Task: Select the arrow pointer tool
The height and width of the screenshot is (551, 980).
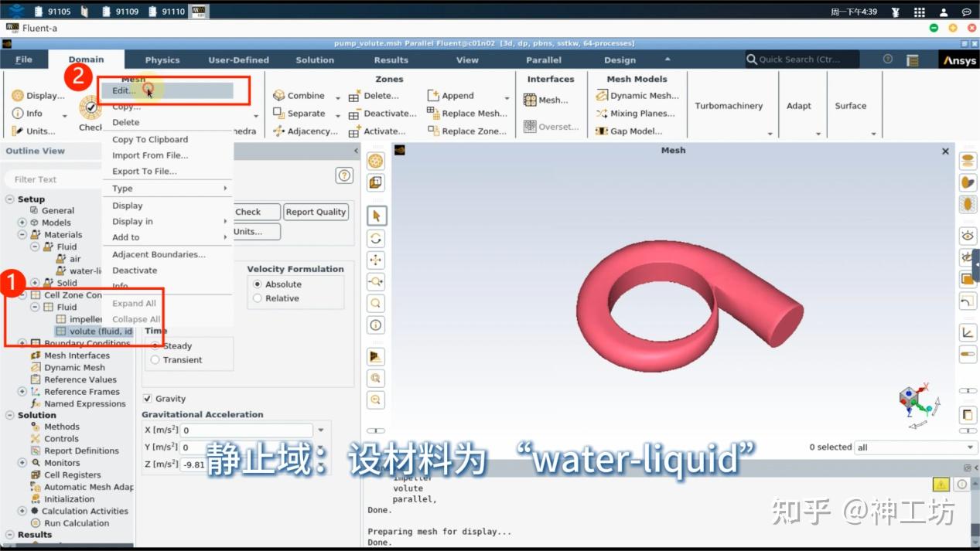Action: [x=376, y=216]
